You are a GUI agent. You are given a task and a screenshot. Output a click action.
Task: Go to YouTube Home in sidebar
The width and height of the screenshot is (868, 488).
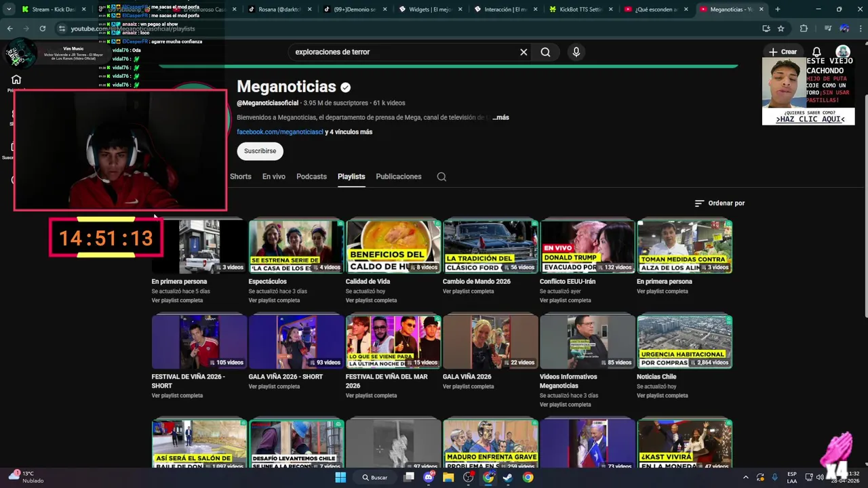(x=16, y=80)
